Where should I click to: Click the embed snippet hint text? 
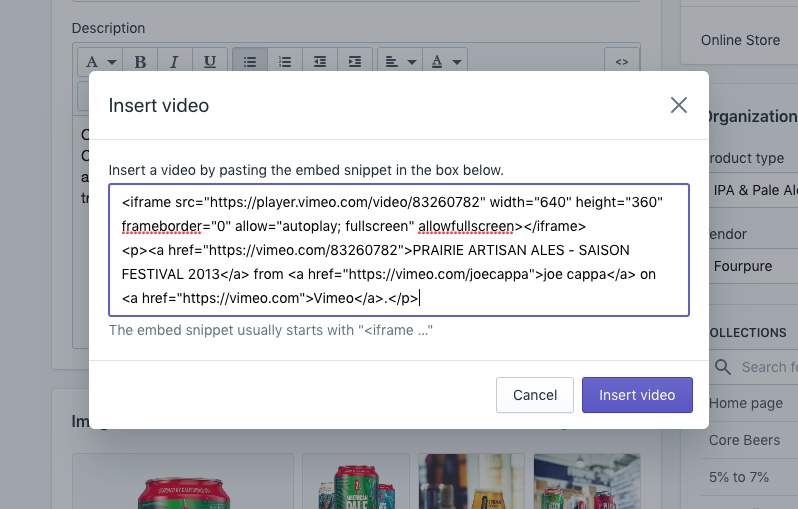[271, 330]
